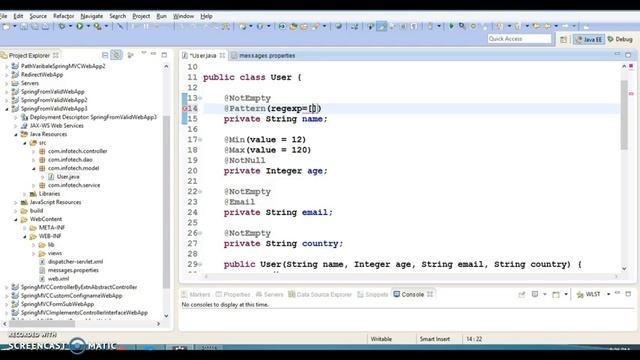Click the Open Type toolbar icon

(x=293, y=27)
